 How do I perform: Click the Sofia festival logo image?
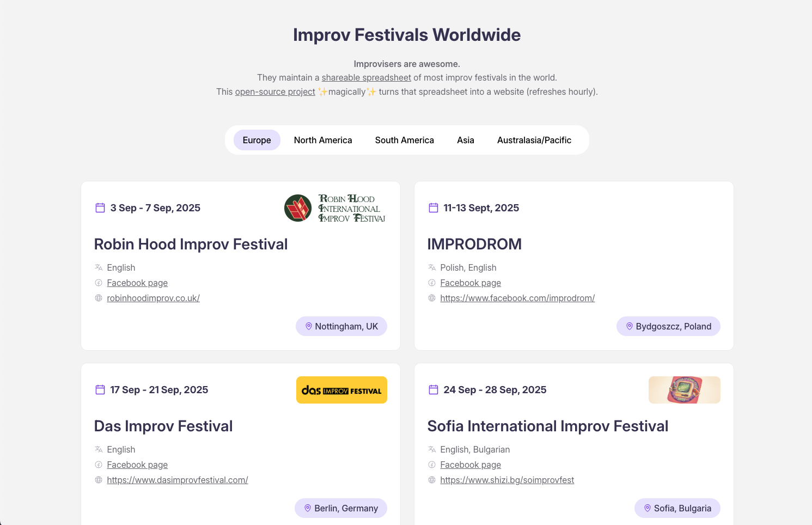coord(684,390)
